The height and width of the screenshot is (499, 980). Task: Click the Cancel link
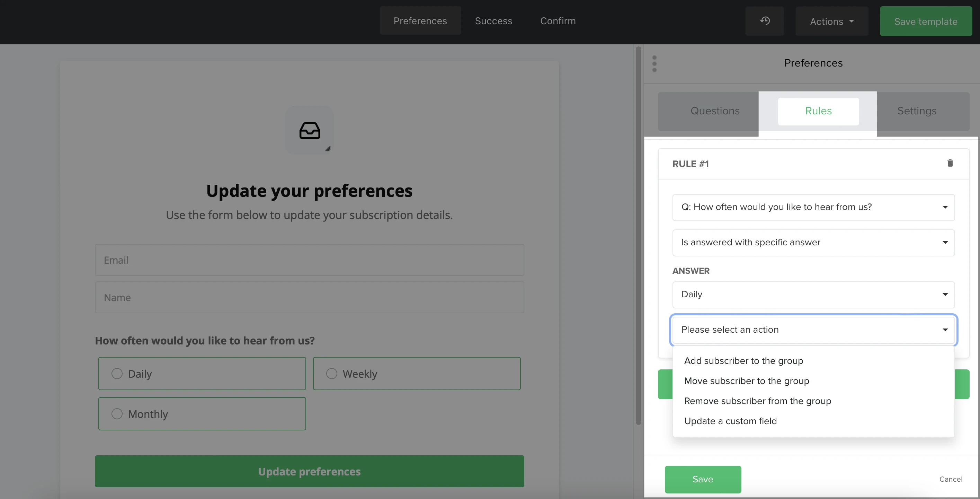click(950, 479)
